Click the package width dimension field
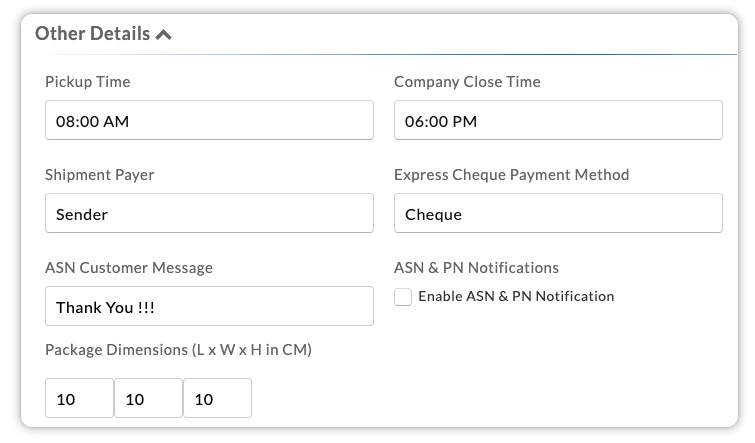Image resolution: width=755 pixels, height=443 pixels. 148,398
